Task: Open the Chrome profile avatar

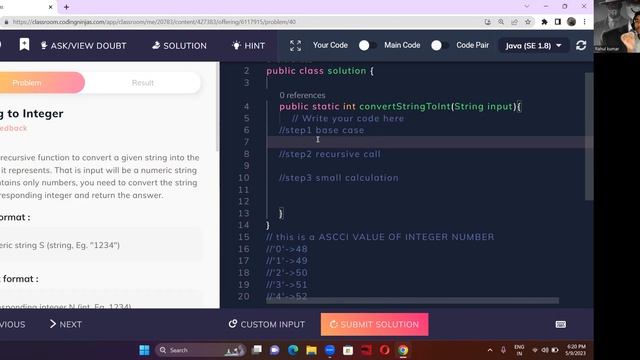Action: point(571,22)
